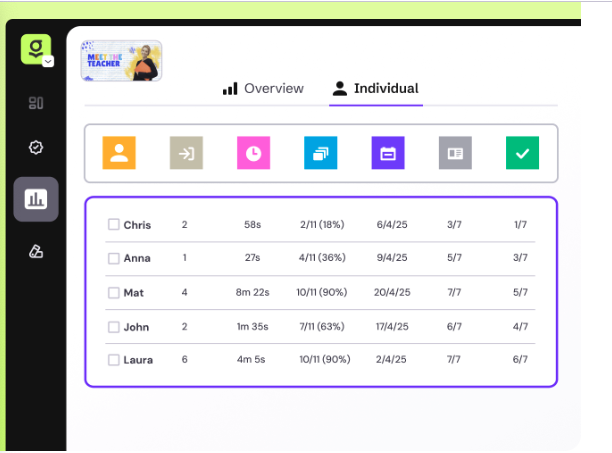Select the bar chart analytics sidebar icon
The width and height of the screenshot is (612, 453).
pyautogui.click(x=36, y=199)
